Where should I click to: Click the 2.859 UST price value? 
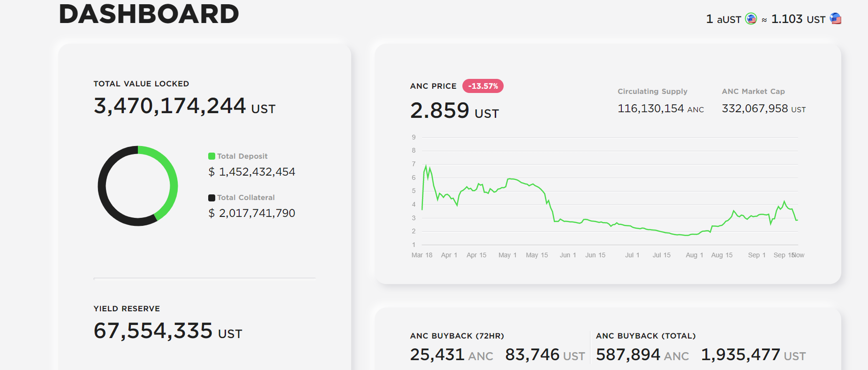(454, 111)
